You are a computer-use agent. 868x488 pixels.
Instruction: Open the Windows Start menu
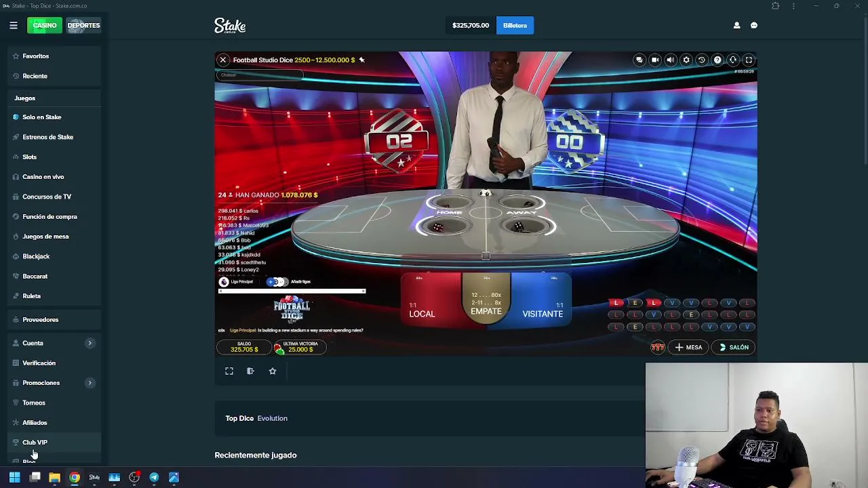coord(14,478)
